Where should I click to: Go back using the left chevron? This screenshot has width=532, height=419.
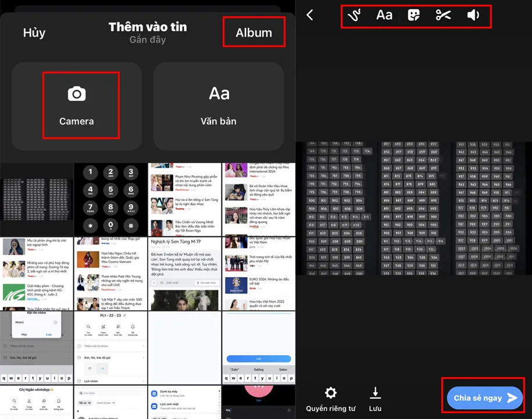310,15
